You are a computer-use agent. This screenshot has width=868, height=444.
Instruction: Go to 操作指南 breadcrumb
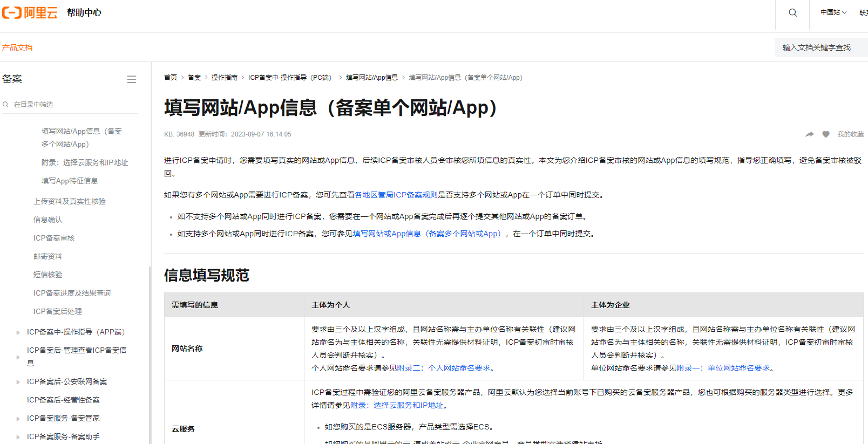(x=225, y=78)
